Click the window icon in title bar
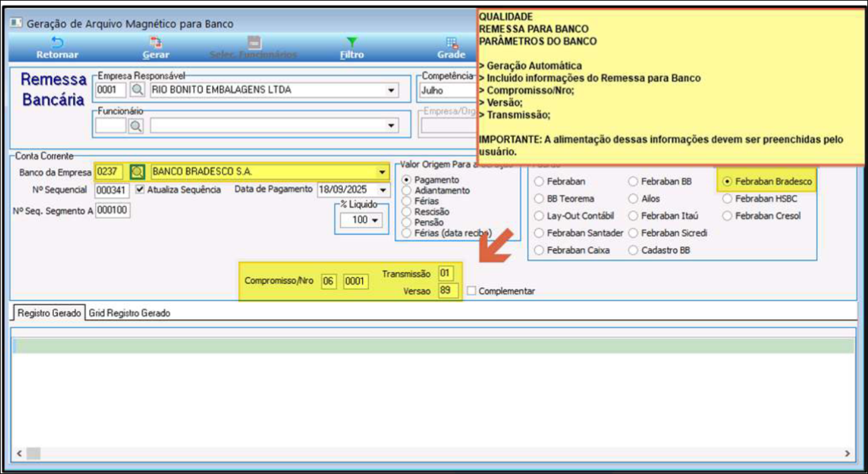Image resolution: width=868 pixels, height=474 pixels. pyautogui.click(x=17, y=23)
